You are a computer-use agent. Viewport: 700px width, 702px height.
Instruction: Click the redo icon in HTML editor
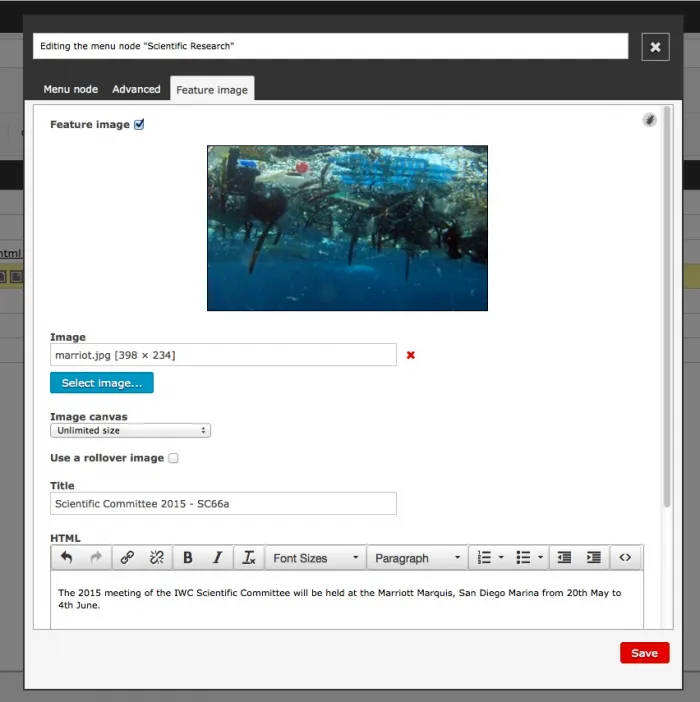pyautogui.click(x=96, y=557)
